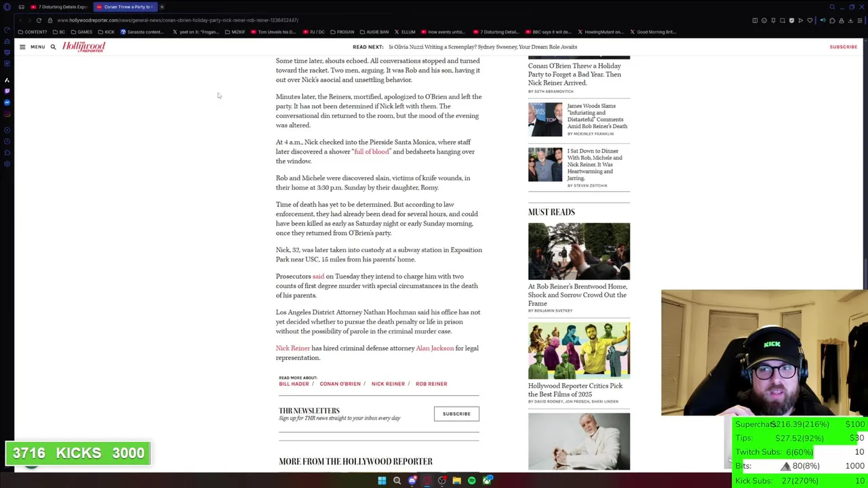This screenshot has height=488, width=868.
Task: Select the CONAN O'BRIEN topic tag
Action: (x=340, y=384)
